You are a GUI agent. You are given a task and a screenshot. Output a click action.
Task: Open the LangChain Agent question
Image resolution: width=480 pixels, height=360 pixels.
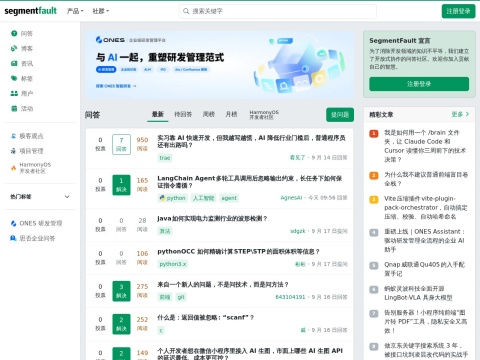250,182
